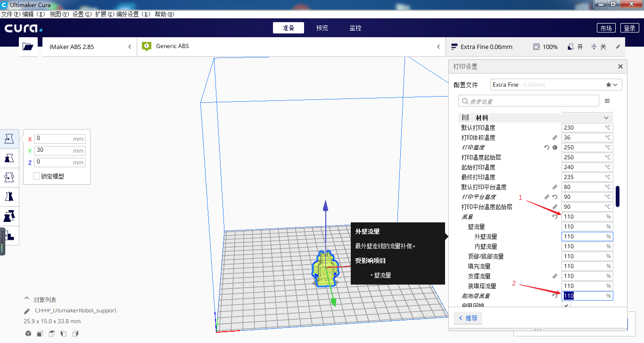Click the X position input field
This screenshot has width=644, height=343.
[x=59, y=139]
